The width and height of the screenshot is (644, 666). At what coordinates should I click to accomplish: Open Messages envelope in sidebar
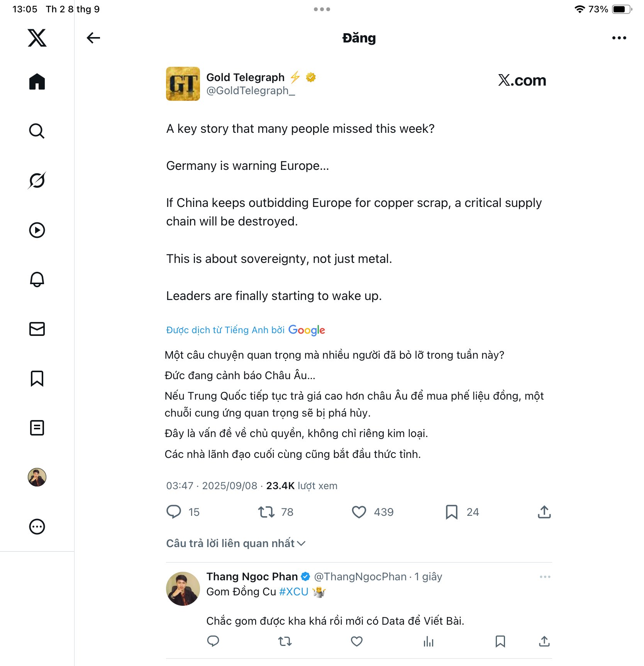tap(37, 329)
